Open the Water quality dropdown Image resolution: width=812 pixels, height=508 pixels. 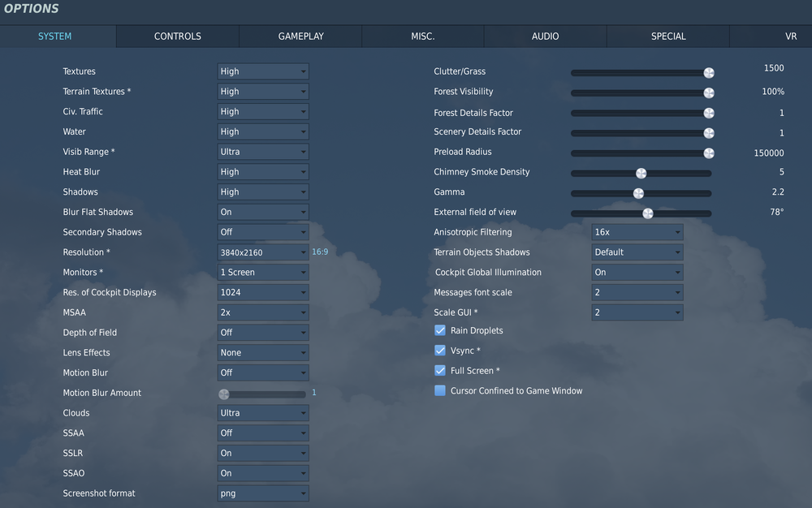(x=263, y=132)
